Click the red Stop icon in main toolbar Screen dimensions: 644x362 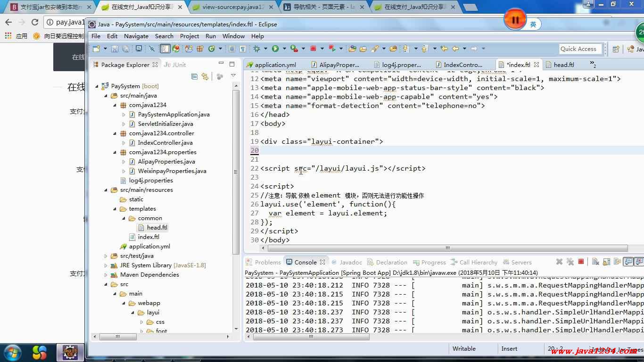pos(313,49)
